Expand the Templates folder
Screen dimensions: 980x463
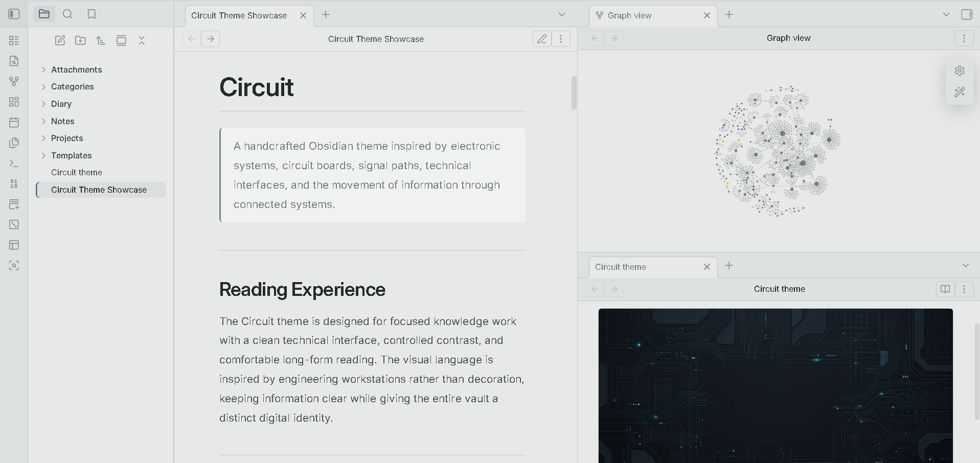tap(43, 155)
